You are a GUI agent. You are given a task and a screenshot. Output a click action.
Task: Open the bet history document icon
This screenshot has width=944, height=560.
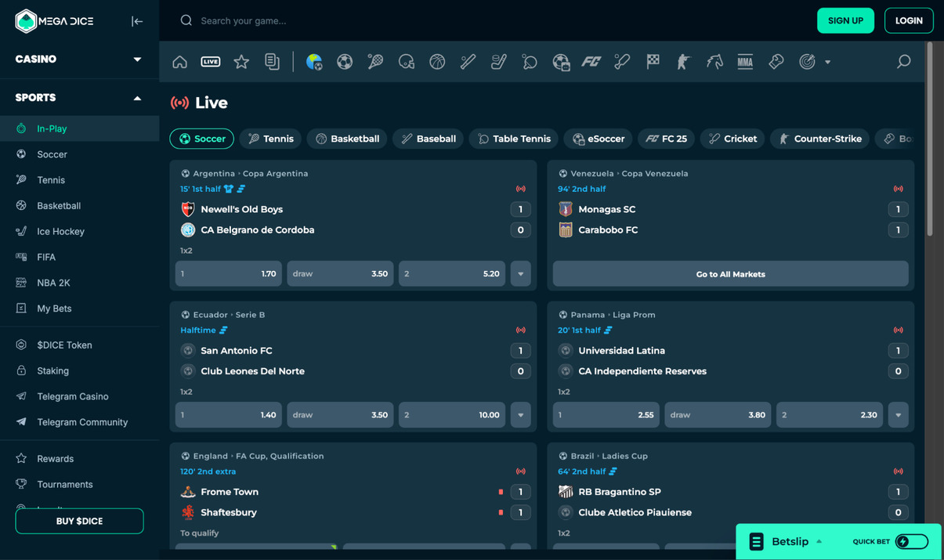[x=272, y=62]
